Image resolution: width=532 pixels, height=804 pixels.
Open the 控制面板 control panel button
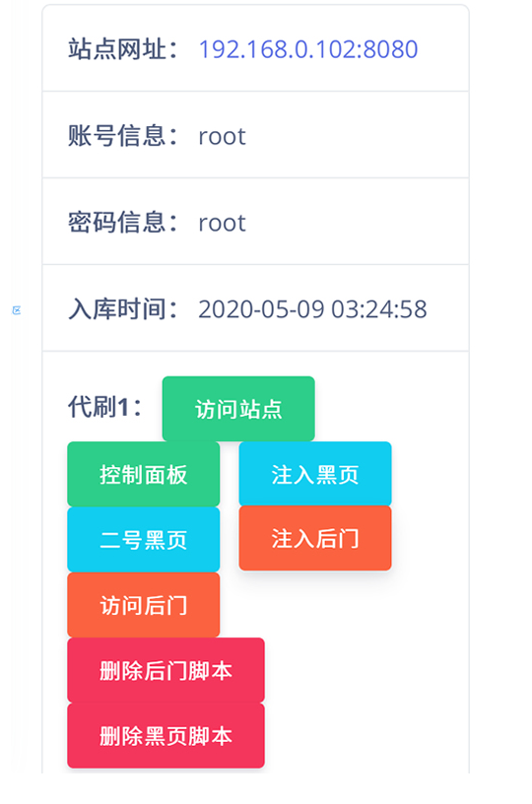click(x=144, y=474)
